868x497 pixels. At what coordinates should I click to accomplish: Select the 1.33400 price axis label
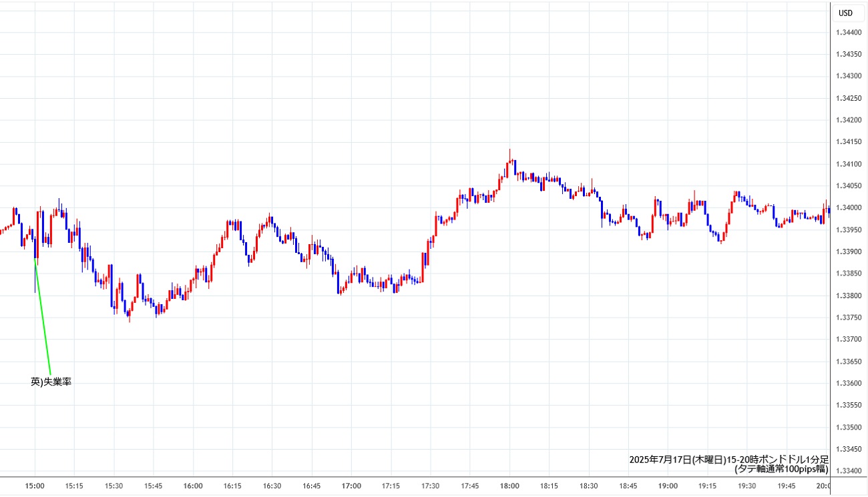849,471
